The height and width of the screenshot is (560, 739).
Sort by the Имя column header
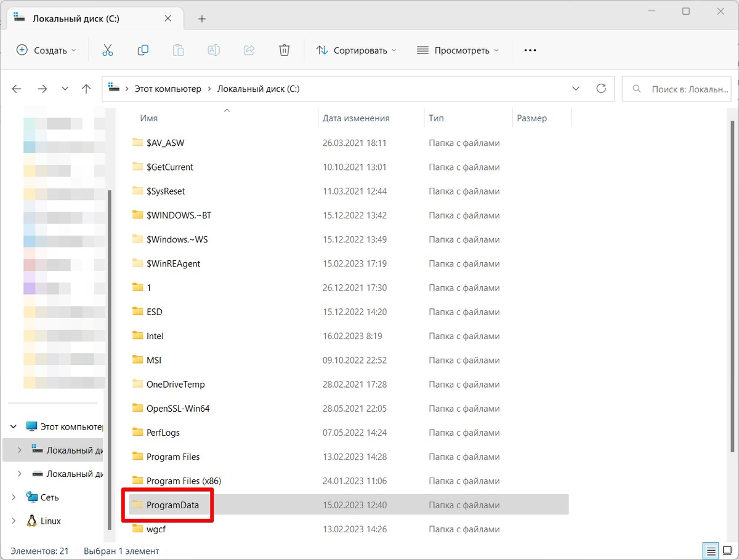coord(149,118)
